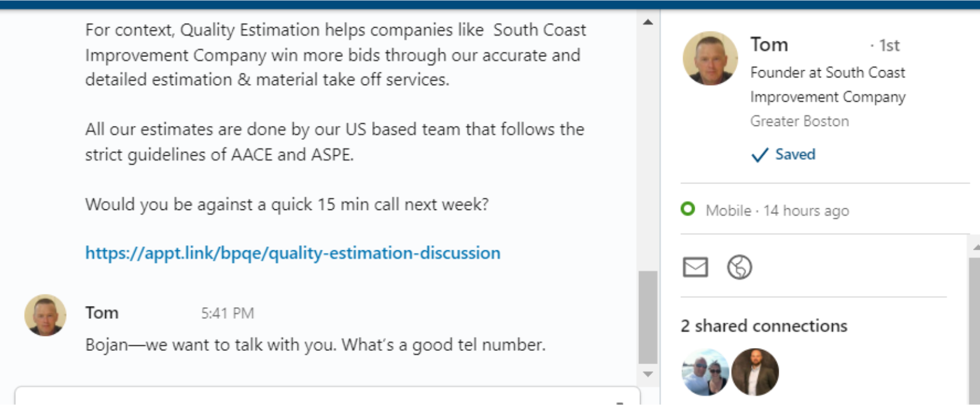Open the 2 shared connections heading
Image resolution: width=980 pixels, height=405 pixels.
[x=764, y=326]
